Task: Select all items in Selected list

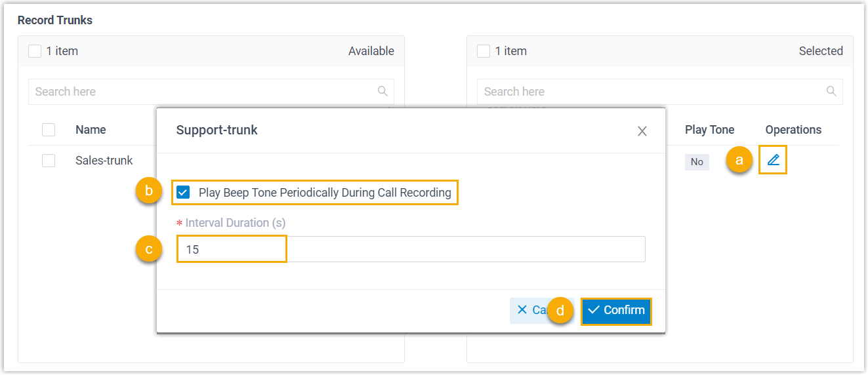Action: point(484,51)
